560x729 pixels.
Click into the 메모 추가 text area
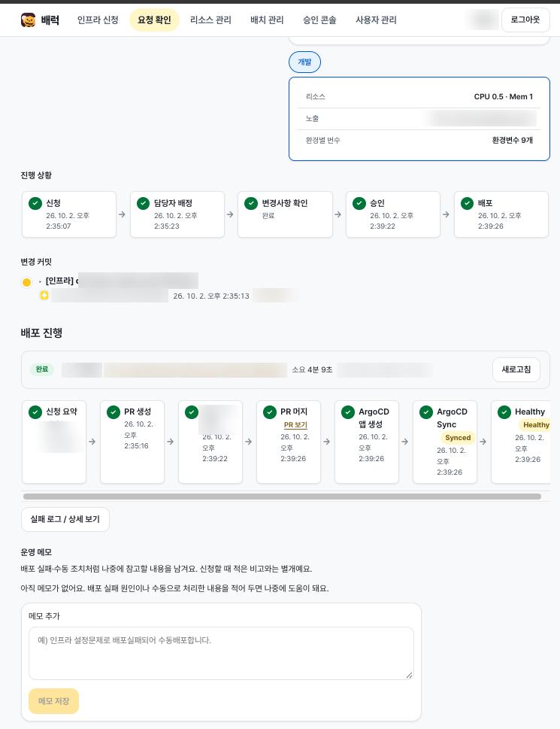tap(221, 653)
